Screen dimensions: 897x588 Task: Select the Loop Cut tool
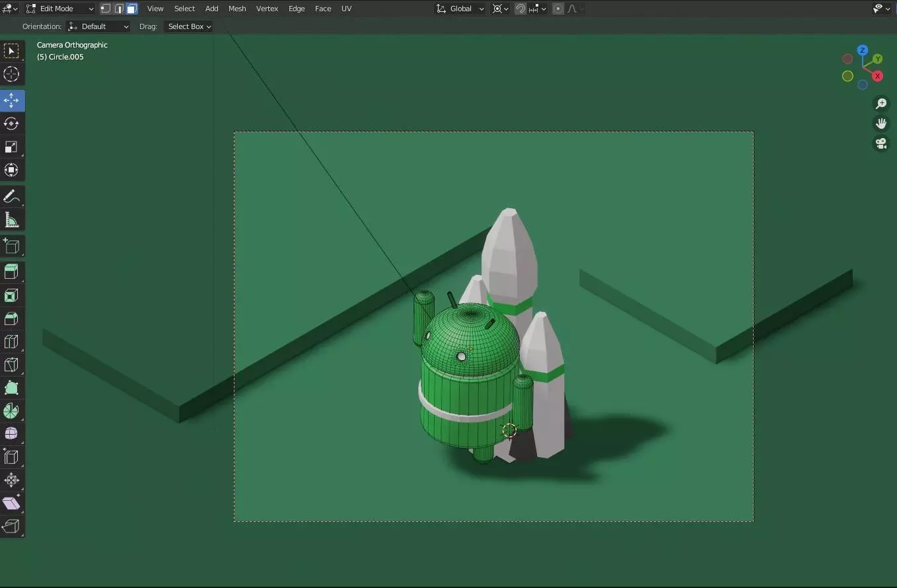[x=12, y=342]
